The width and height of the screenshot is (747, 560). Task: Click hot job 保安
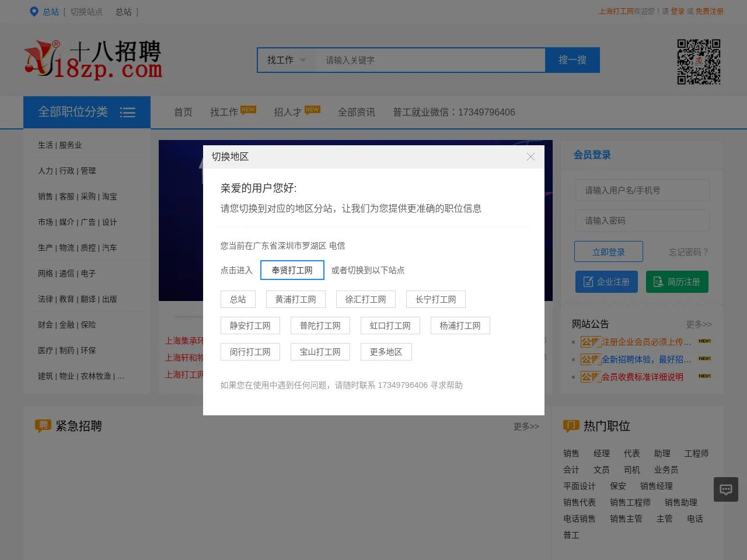point(618,486)
